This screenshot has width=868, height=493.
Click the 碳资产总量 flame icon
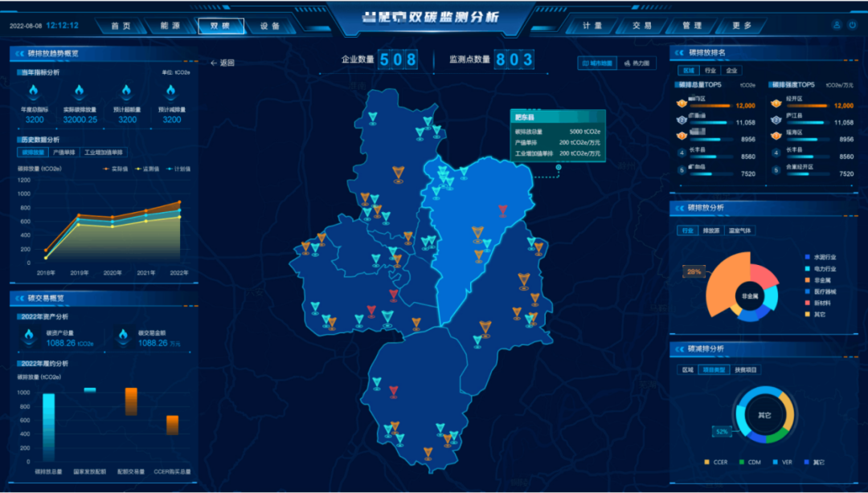pos(30,335)
